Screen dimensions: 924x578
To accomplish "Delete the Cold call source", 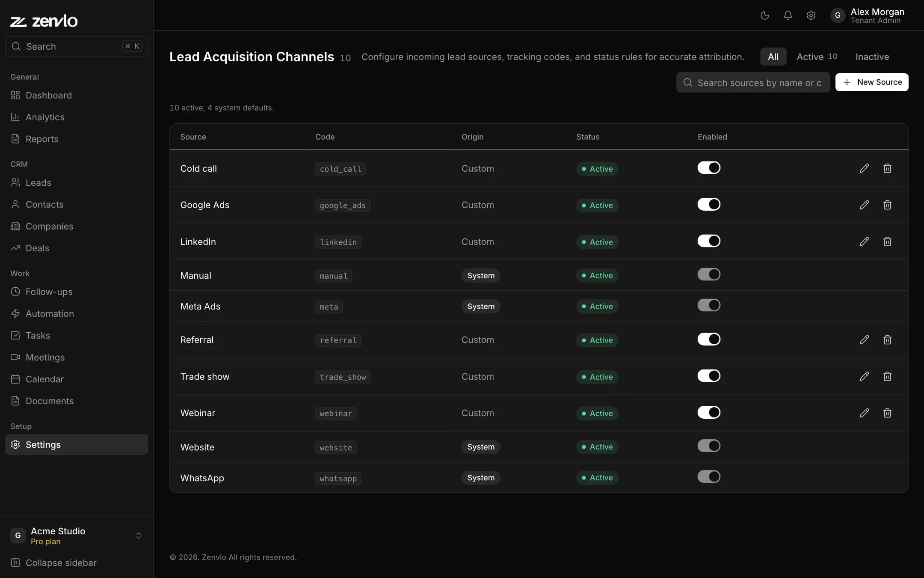I will pos(887,168).
